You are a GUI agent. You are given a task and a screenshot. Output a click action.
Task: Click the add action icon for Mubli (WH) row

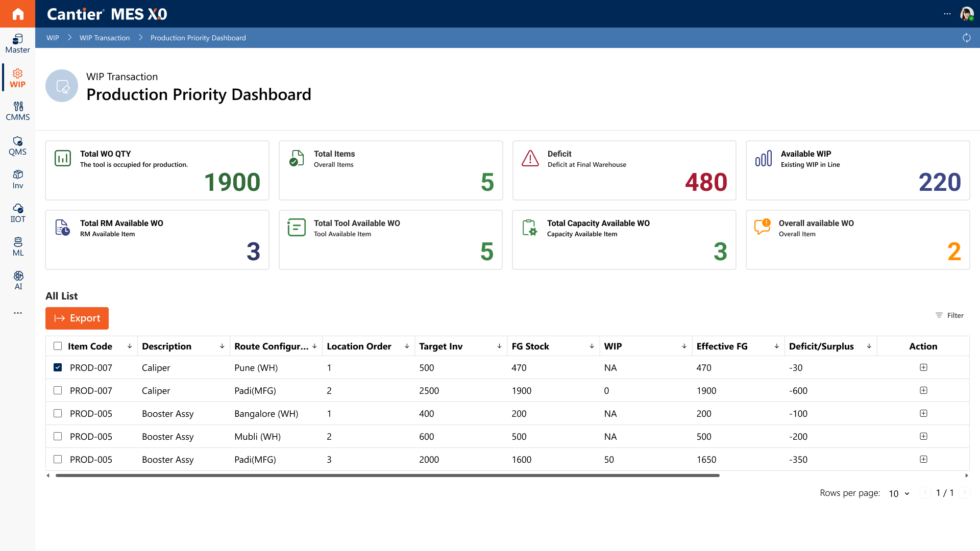(923, 436)
